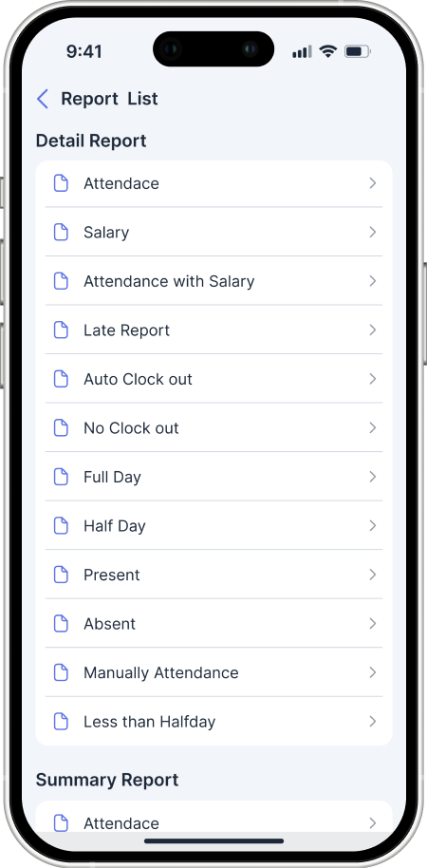This screenshot has width=427, height=868.
Task: Open Attendace under Summary Report
Action: click(213, 822)
